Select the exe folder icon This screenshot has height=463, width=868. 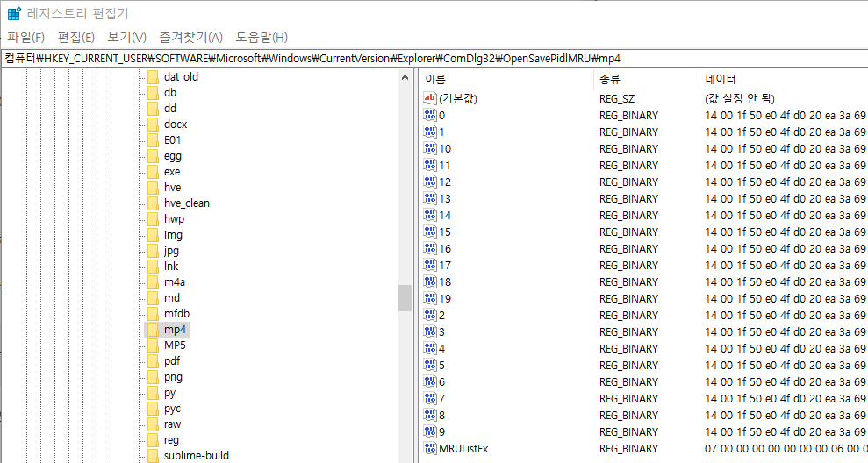pyautogui.click(x=154, y=172)
